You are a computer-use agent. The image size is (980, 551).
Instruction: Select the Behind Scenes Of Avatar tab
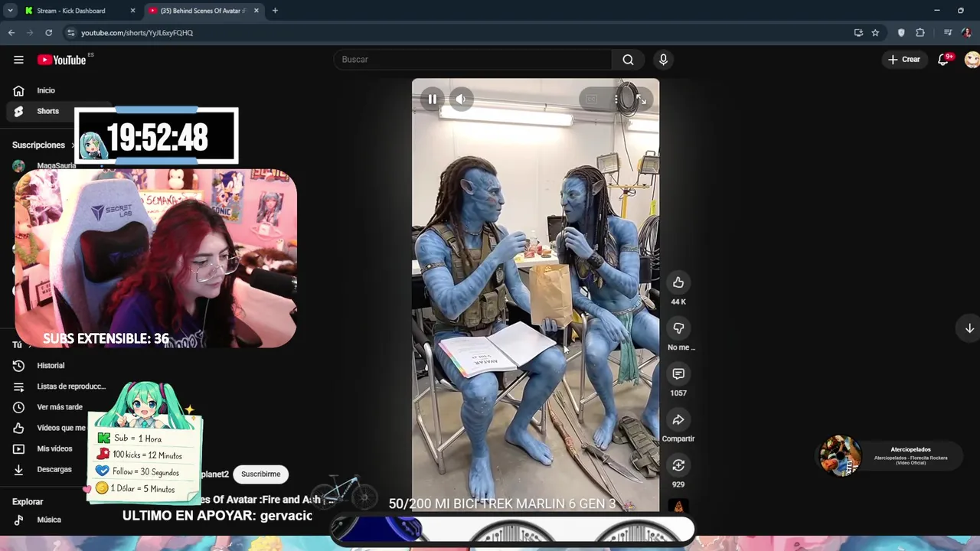tap(201, 11)
